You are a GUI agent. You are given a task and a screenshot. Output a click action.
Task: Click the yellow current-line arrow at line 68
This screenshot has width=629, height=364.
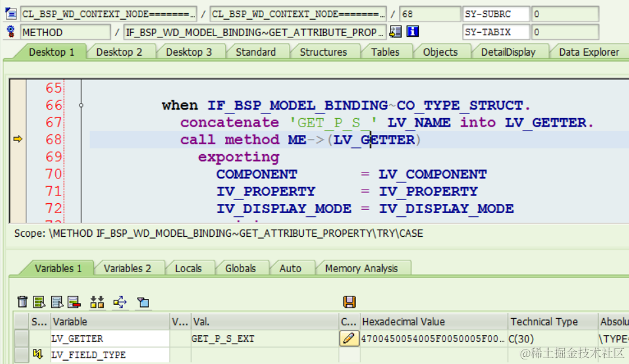click(x=18, y=139)
